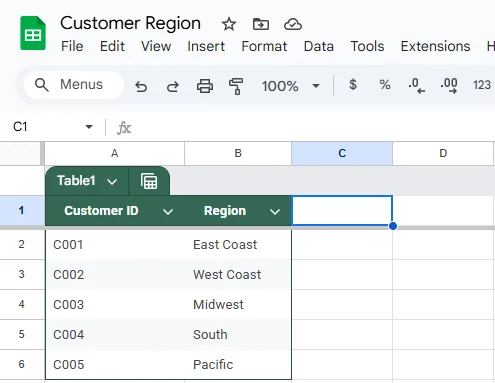Click the select-all corner box
This screenshot has height=383, width=495.
point(21,153)
